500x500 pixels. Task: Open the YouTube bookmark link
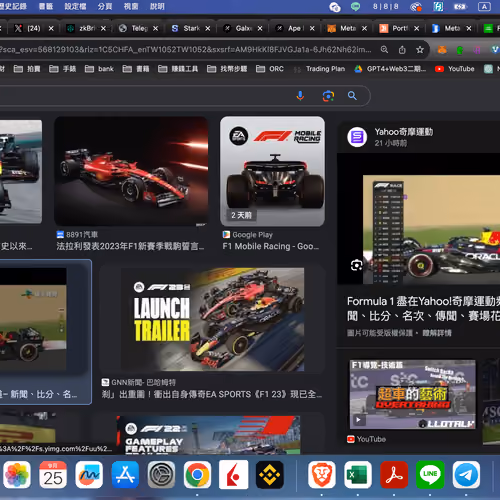(x=455, y=69)
